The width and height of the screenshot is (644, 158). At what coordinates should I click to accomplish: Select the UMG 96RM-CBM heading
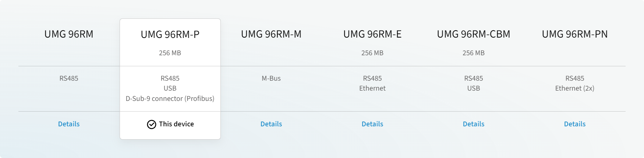point(474,34)
